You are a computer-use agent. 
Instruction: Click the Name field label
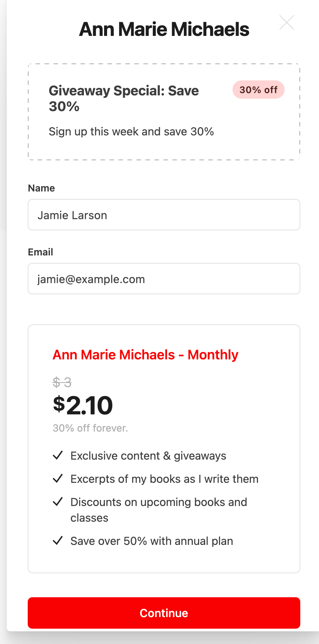[42, 188]
